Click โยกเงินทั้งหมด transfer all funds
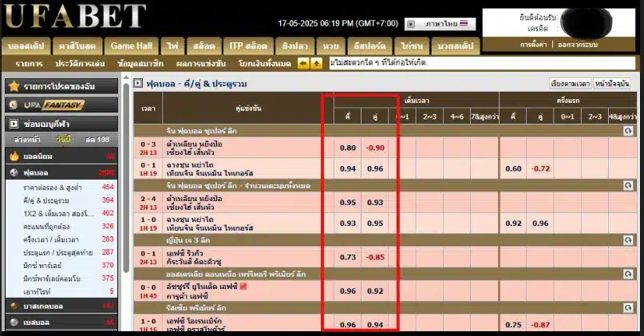 click(x=264, y=64)
